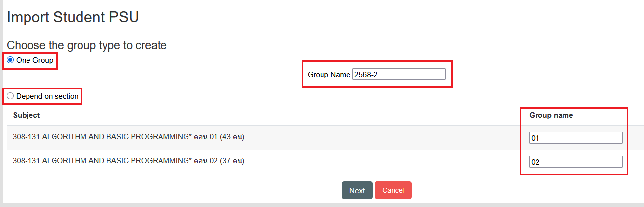This screenshot has height=207, width=644.
Task: Select the One Group radio button
Action: [x=10, y=60]
